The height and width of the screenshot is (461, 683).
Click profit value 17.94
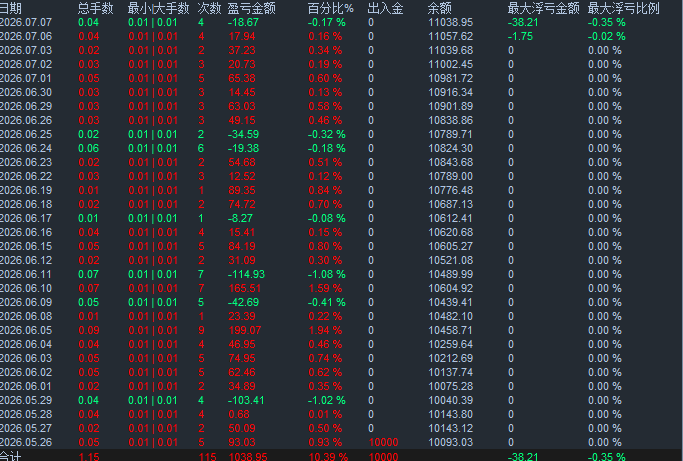coord(242,36)
